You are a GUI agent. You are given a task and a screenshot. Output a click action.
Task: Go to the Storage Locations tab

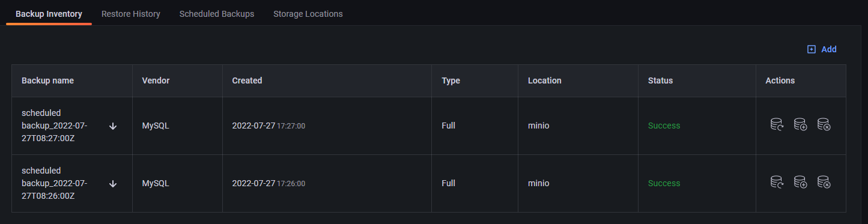[x=308, y=14]
